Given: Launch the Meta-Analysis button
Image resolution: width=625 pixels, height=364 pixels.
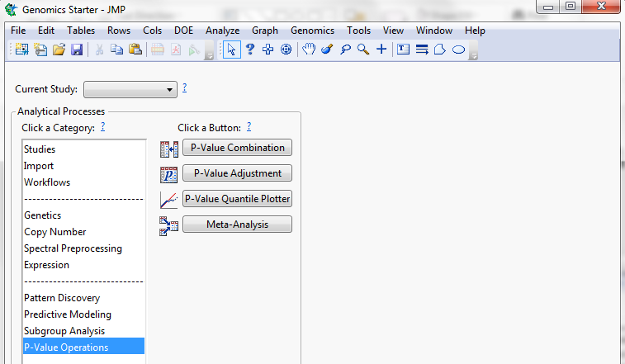Looking at the screenshot, I should pos(238,224).
